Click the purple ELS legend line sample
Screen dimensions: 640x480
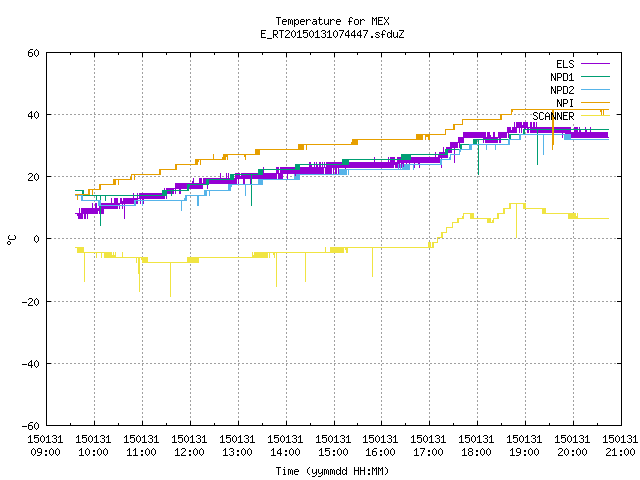click(x=595, y=64)
